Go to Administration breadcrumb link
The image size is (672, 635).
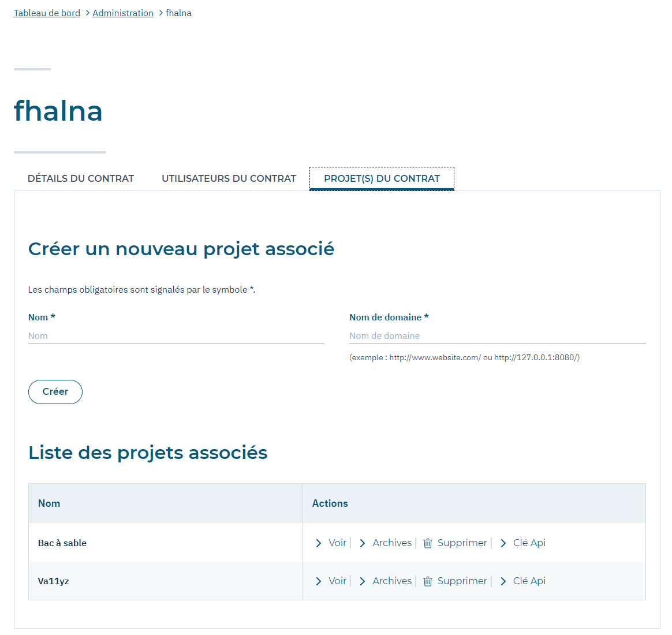[122, 13]
